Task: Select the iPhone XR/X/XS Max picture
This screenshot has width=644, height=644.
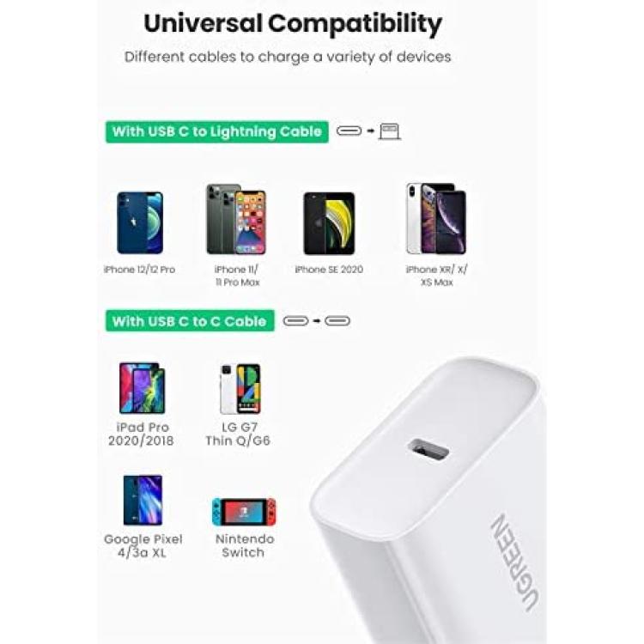Action: point(436,218)
